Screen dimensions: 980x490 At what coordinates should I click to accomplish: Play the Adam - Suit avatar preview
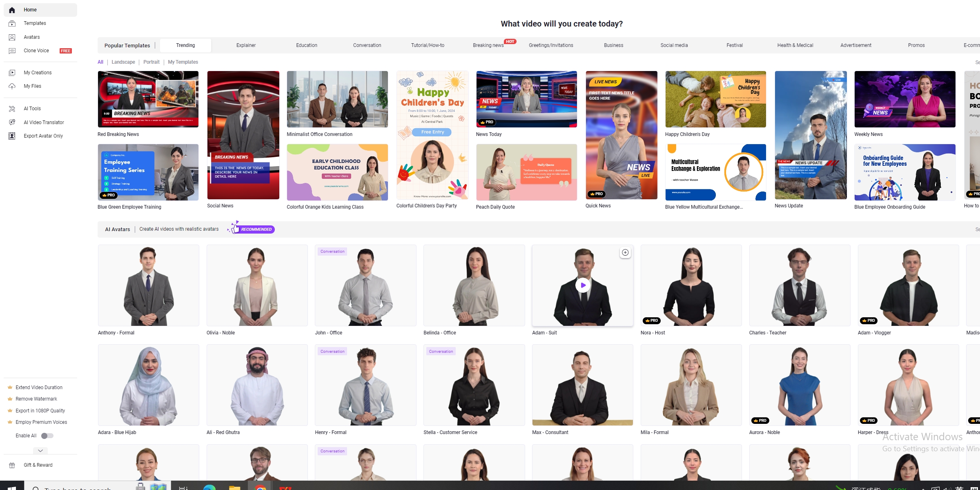click(x=583, y=285)
